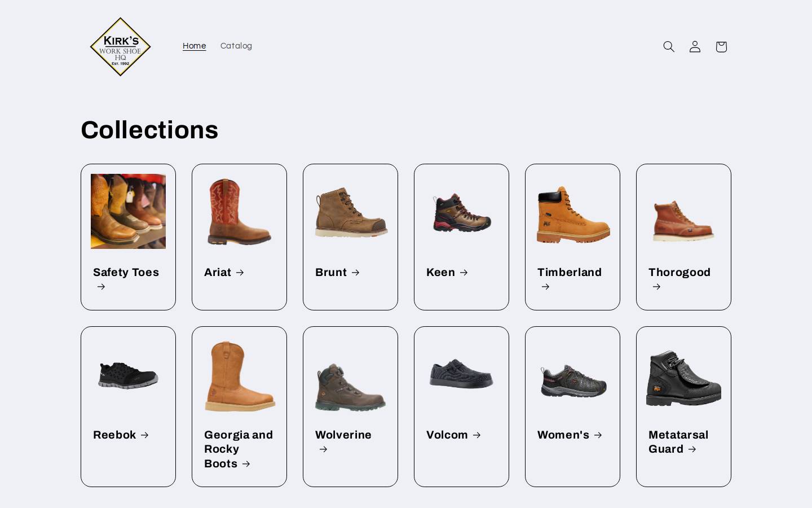Click the arrow next to Brunt
Screen dimensions: 812x508
click(x=355, y=273)
